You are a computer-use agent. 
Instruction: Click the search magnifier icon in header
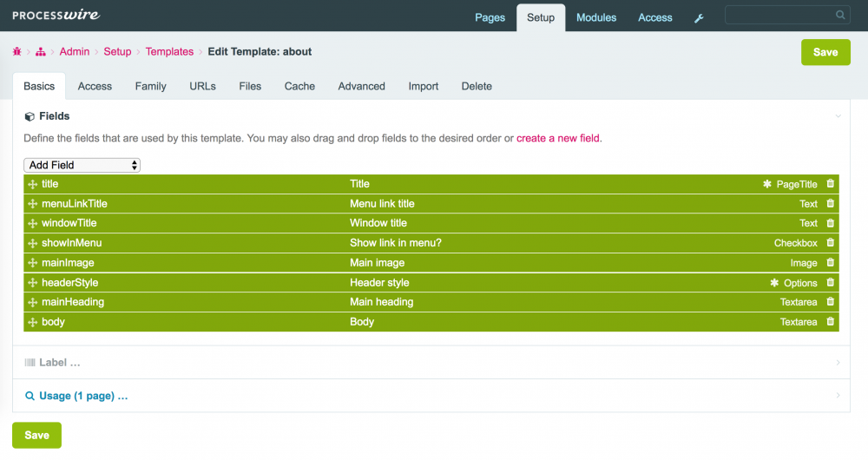click(840, 15)
